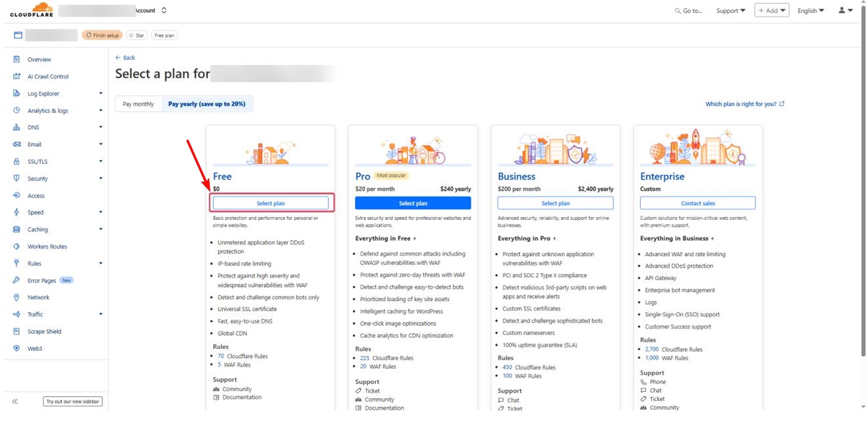This screenshot has width=868, height=423.
Task: Click the Cloudflare logo
Action: (32, 10)
